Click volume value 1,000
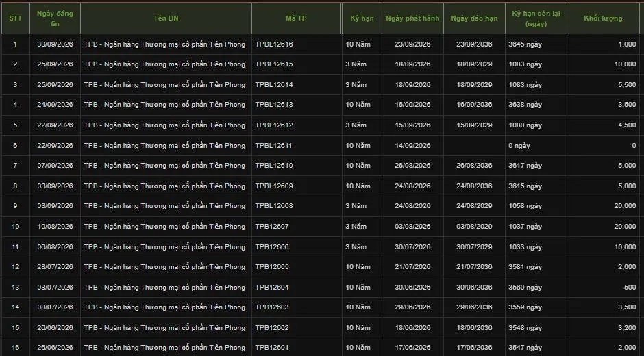Screen dimensions: 644x356 (x=627, y=44)
